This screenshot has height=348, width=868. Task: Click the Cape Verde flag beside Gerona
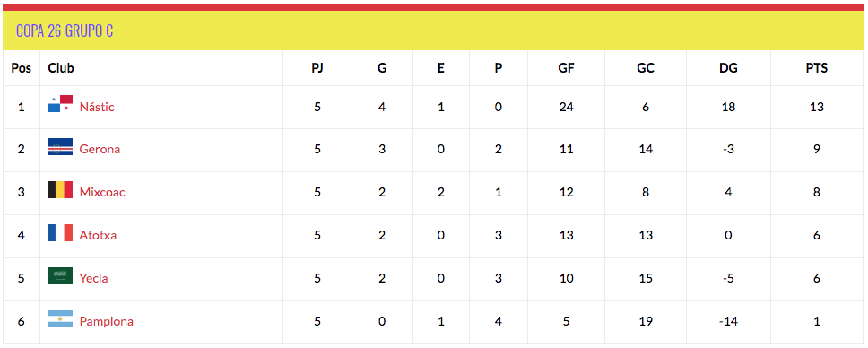60,147
